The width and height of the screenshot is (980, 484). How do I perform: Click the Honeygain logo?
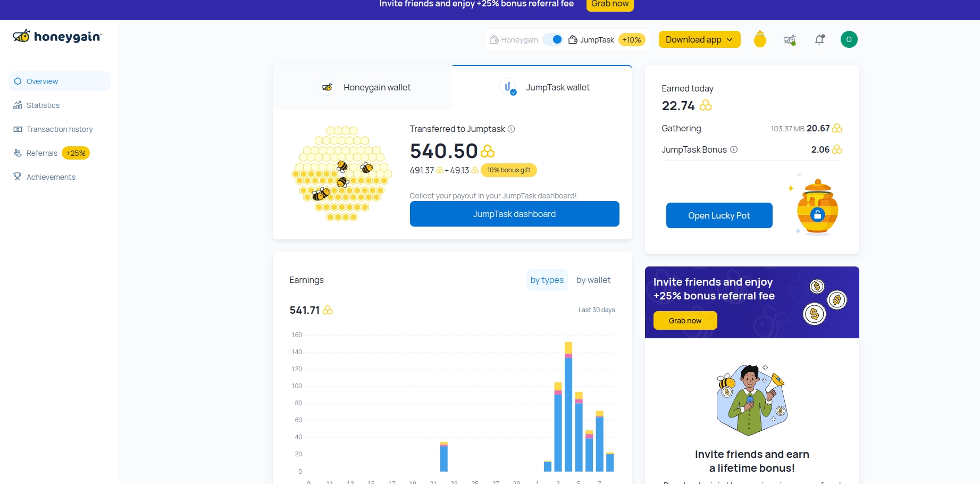57,36
